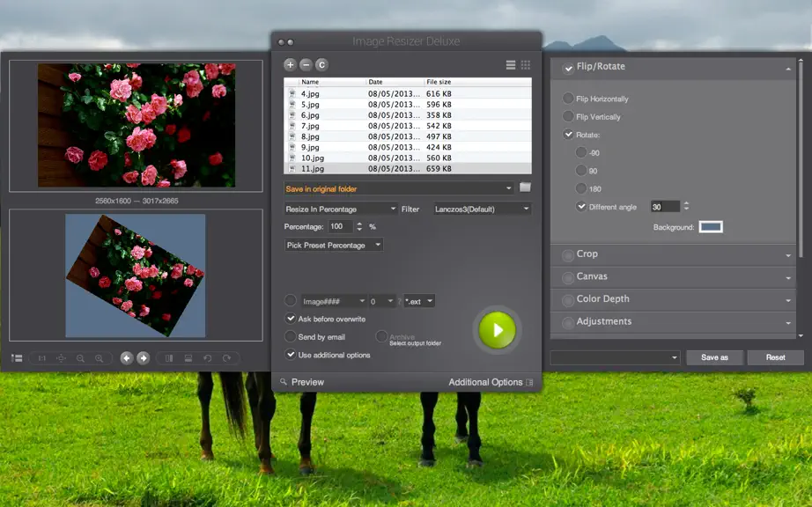Go to next image arrow
The height and width of the screenshot is (507, 812).
144,358
